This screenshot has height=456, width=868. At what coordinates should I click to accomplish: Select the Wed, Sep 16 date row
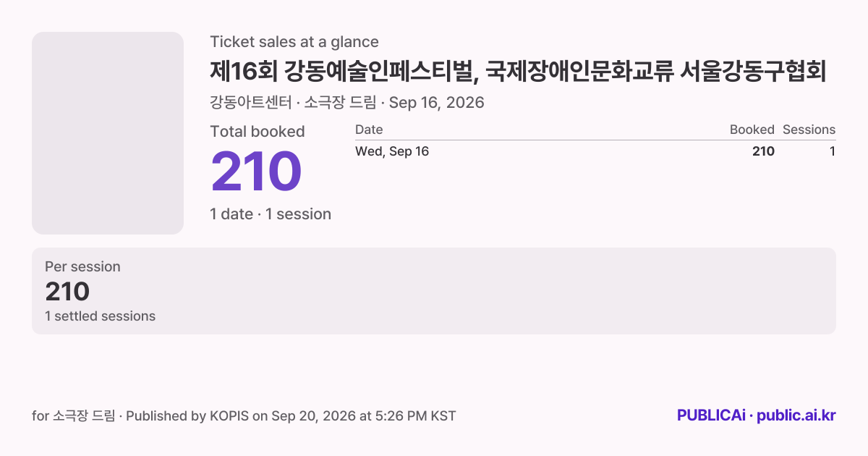point(595,151)
